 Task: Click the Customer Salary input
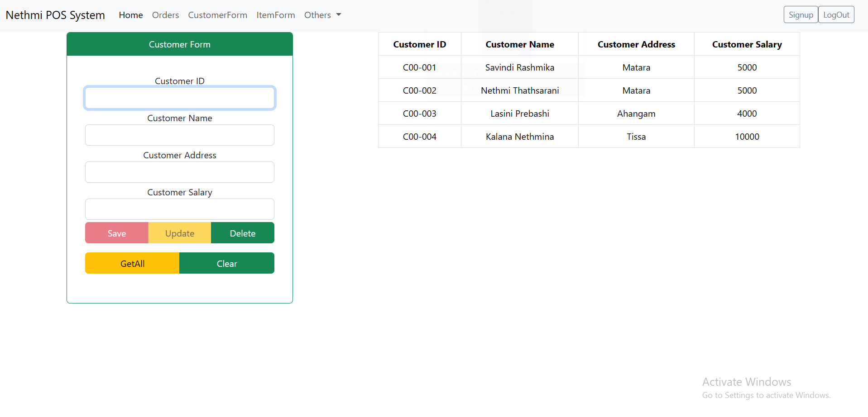pos(180,209)
